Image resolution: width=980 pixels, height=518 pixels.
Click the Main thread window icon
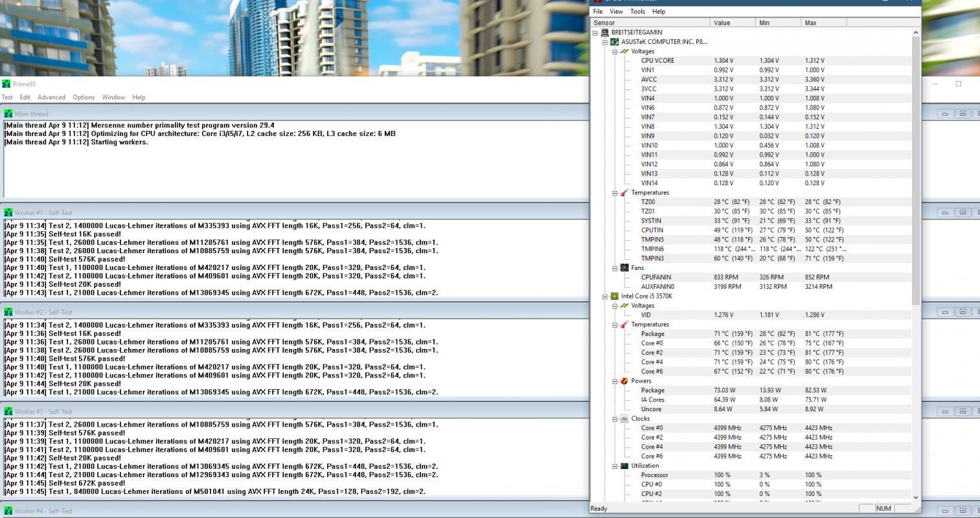point(8,113)
